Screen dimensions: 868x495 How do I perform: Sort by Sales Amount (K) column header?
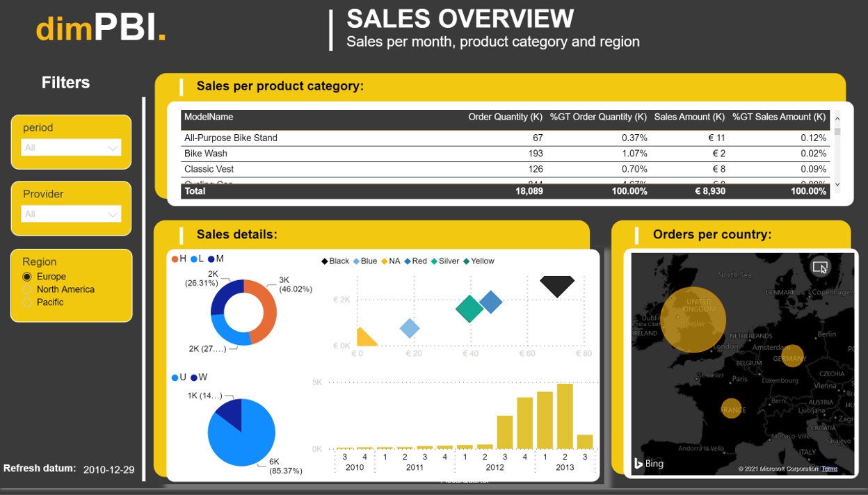tap(690, 117)
